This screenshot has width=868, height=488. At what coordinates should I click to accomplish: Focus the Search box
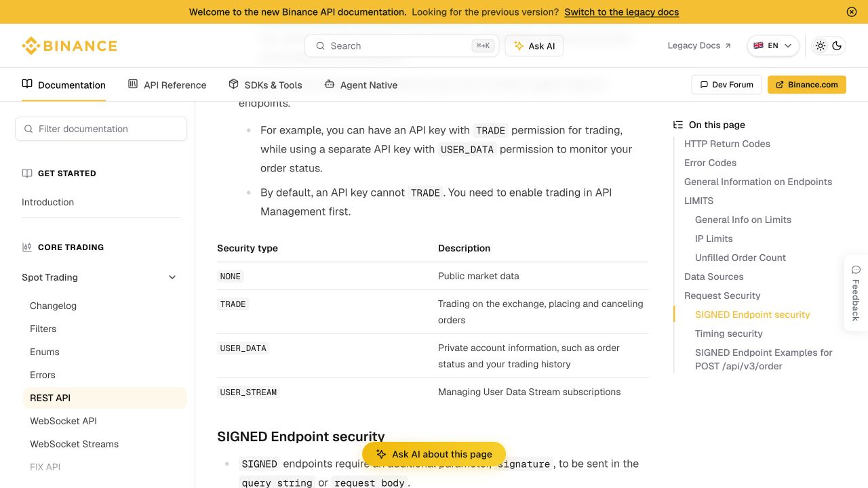tap(401, 45)
